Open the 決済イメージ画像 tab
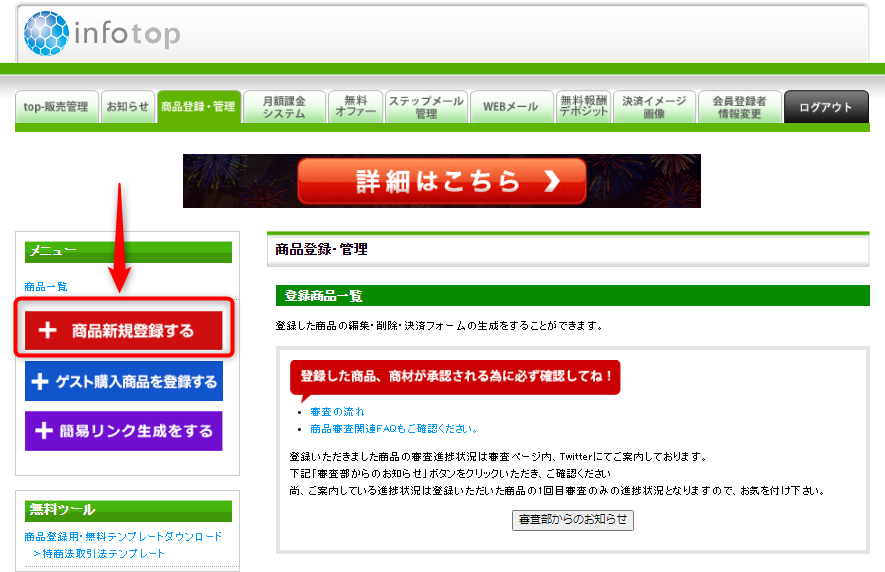The image size is (885, 572). point(654,107)
